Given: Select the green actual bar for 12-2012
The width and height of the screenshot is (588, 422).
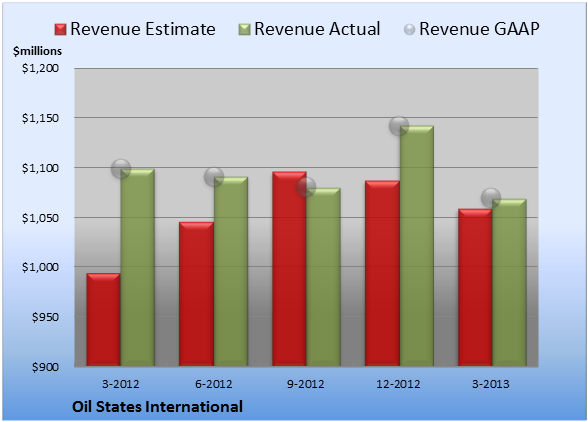Looking at the screenshot, I should coord(417,246).
